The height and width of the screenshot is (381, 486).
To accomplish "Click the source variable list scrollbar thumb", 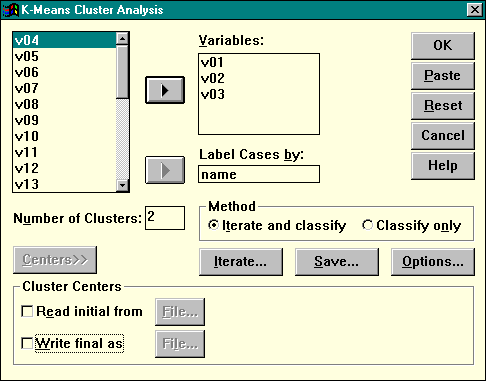I will point(122,72).
